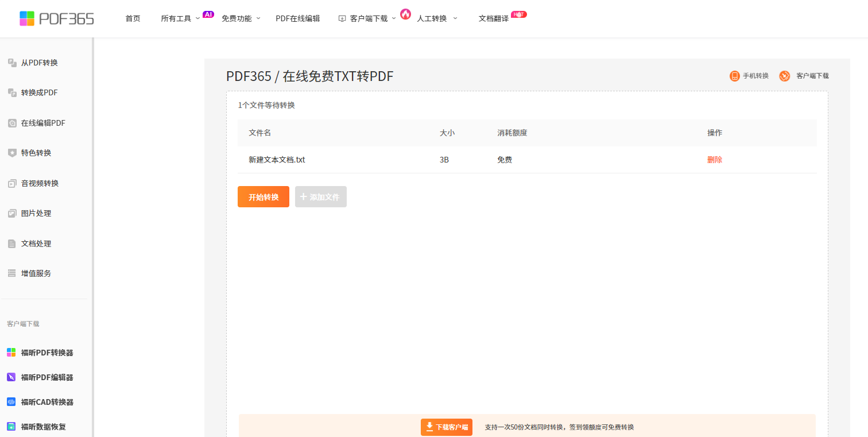Image resolution: width=868 pixels, height=437 pixels.
Task: Open 音视频转换 in the sidebar
Action: [39, 183]
